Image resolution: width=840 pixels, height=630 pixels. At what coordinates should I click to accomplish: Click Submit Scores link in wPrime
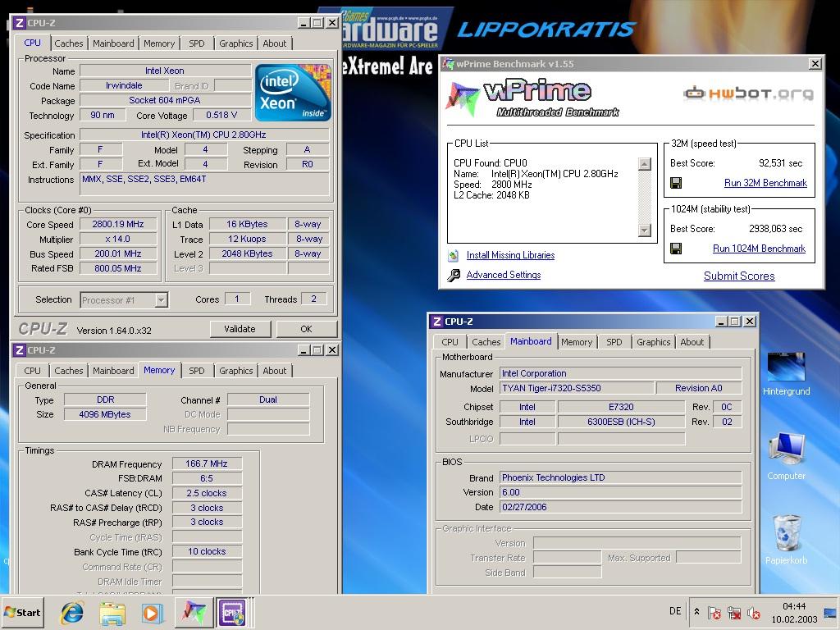(739, 276)
